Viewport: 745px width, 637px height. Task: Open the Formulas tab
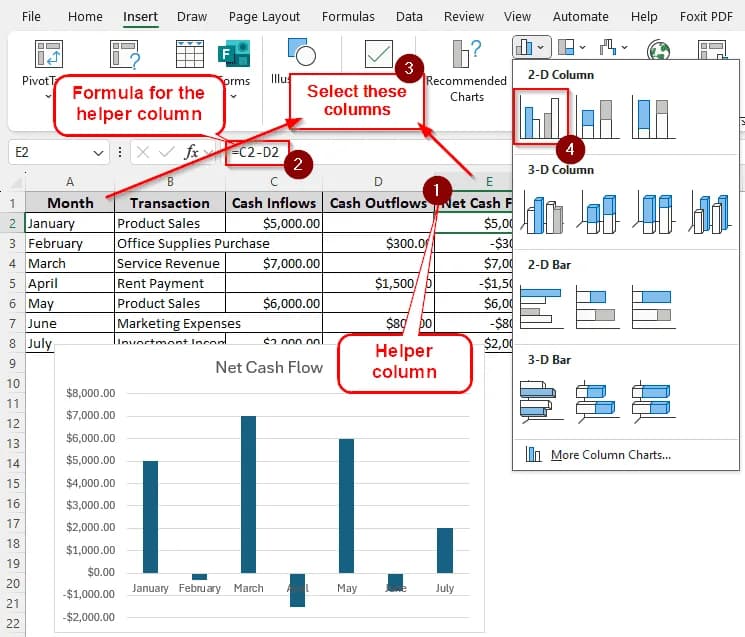(348, 17)
